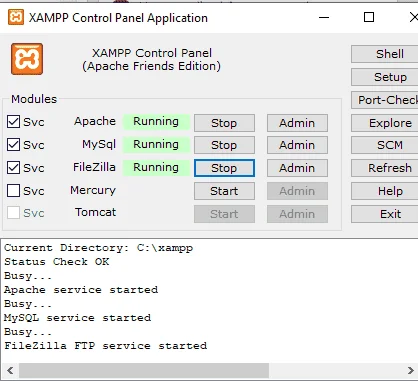
Task: Open MySql Admin
Action: (x=297, y=145)
